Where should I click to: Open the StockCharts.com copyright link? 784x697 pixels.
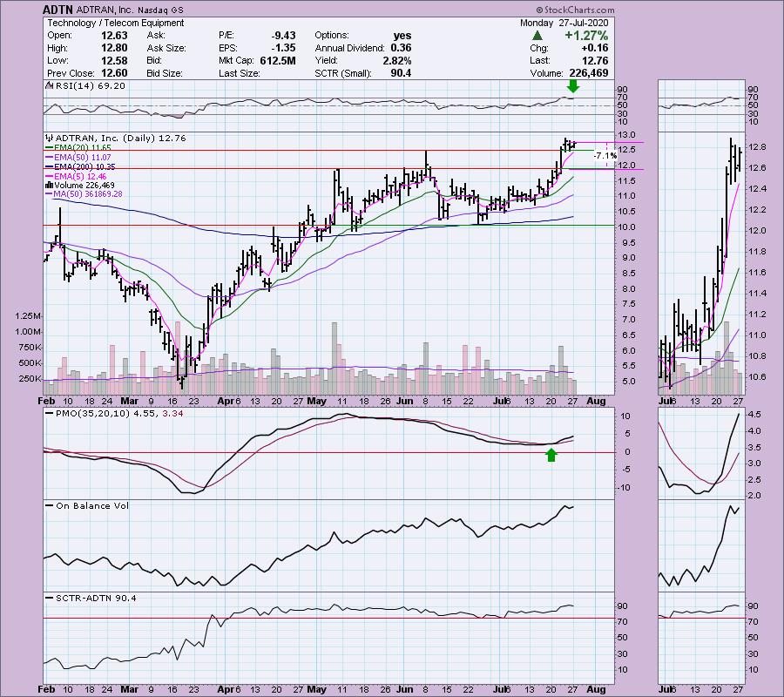point(575,10)
